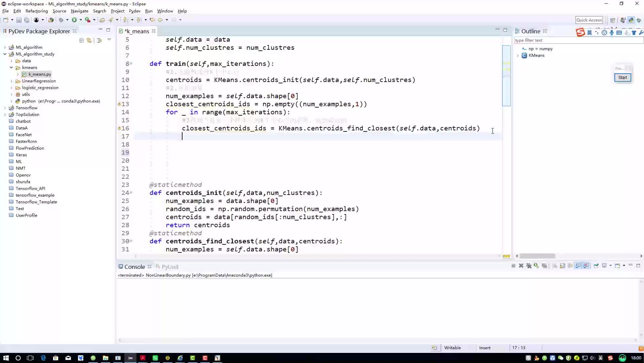Image resolution: width=644 pixels, height=363 pixels.
Task: Click the New file wizard icon
Action: pos(6,20)
